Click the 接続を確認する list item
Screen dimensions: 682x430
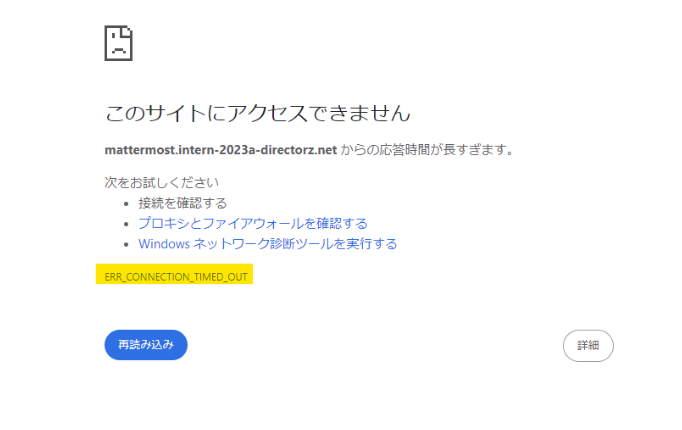point(183,203)
